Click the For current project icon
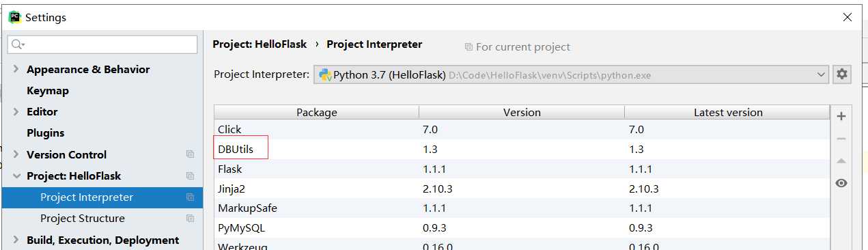Viewport: 868px width, 250px height. (x=468, y=47)
